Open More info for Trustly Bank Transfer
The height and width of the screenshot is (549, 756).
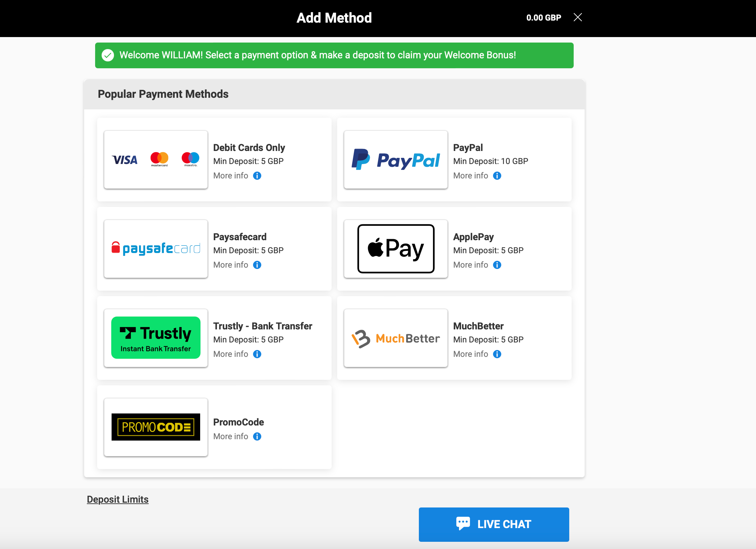[231, 354]
